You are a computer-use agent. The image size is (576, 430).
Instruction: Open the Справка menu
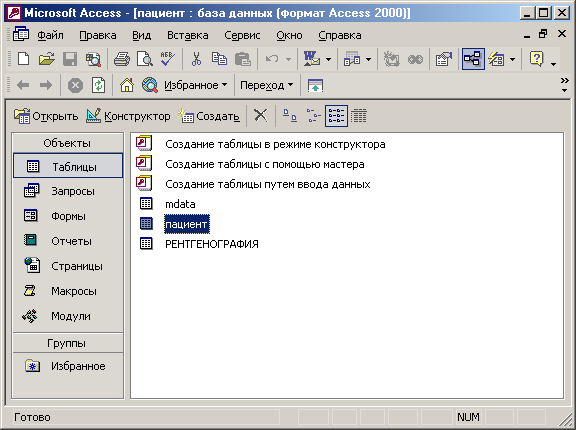point(340,35)
